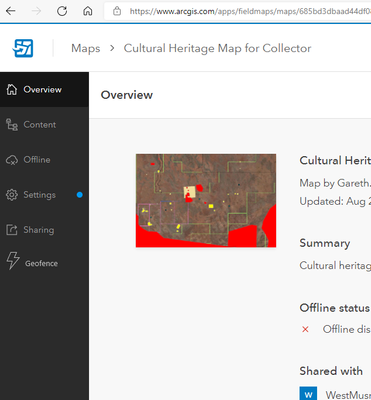Screen dimensions: 371x400
Task: Click the Cultural Heritage Map for Collector breadcrumb
Action: 217,48
